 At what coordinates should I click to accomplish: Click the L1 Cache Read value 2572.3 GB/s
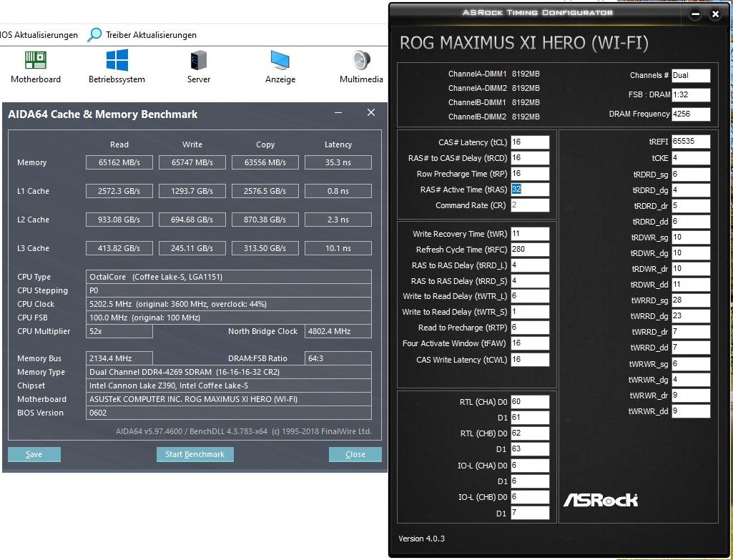coord(119,191)
